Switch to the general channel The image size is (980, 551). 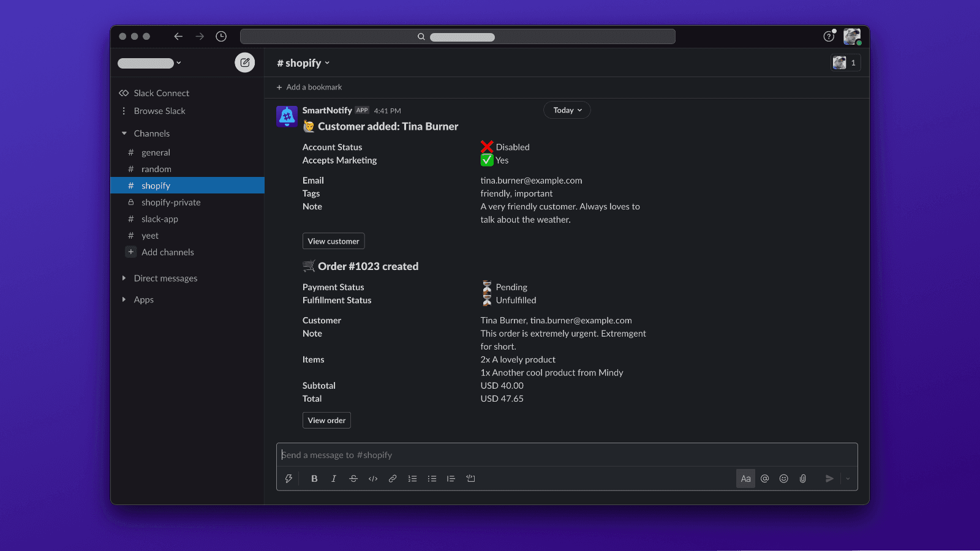156,152
